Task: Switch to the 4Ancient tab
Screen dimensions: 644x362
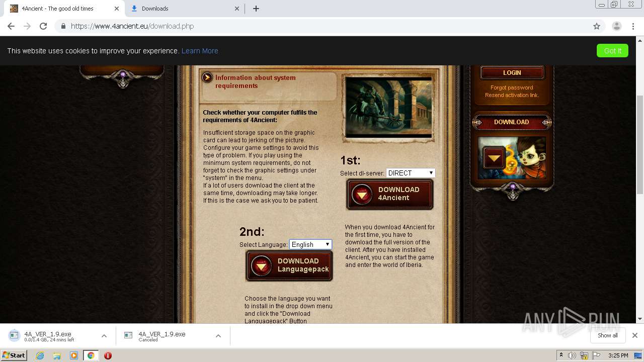Action: click(x=64, y=9)
